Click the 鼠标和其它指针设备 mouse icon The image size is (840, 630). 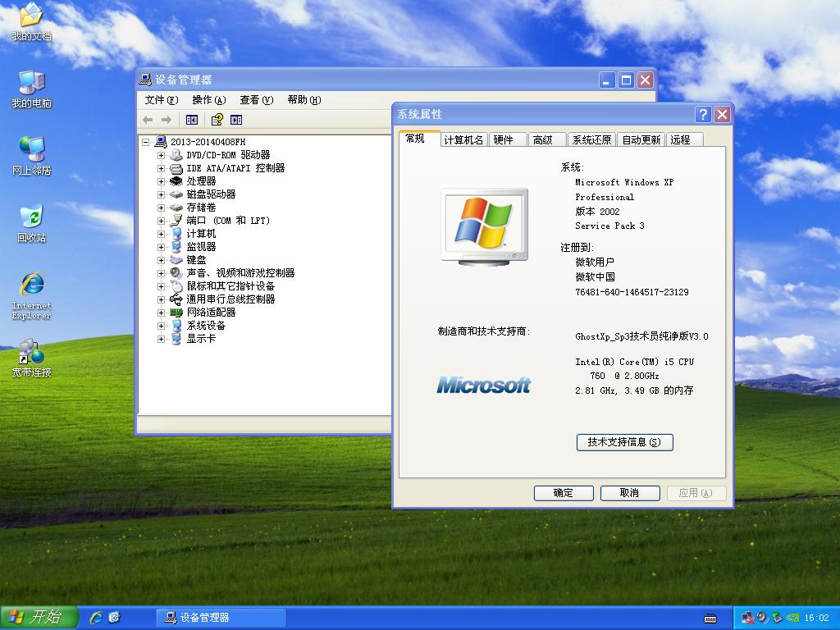[x=176, y=286]
